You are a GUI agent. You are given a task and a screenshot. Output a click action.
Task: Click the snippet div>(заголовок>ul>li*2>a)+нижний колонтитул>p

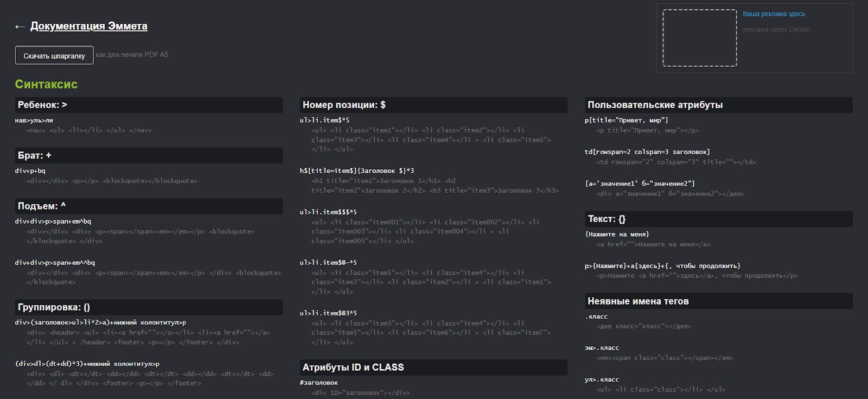click(100, 322)
